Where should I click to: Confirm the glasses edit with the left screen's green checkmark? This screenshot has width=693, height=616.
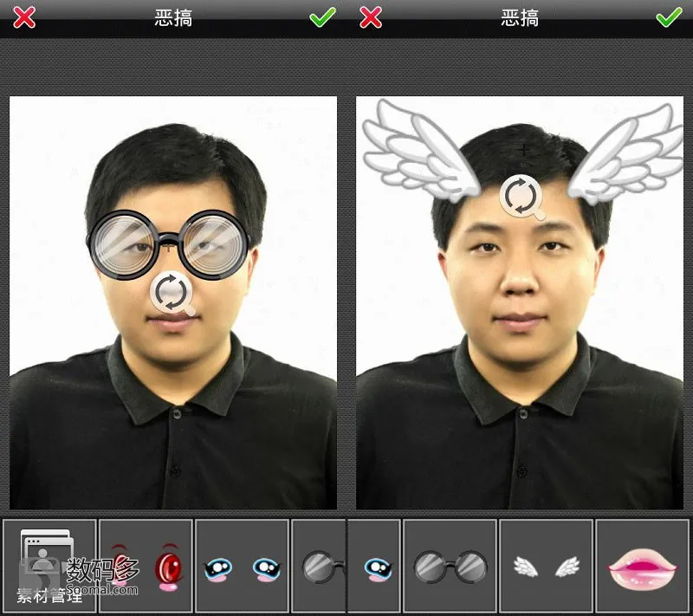point(322,17)
